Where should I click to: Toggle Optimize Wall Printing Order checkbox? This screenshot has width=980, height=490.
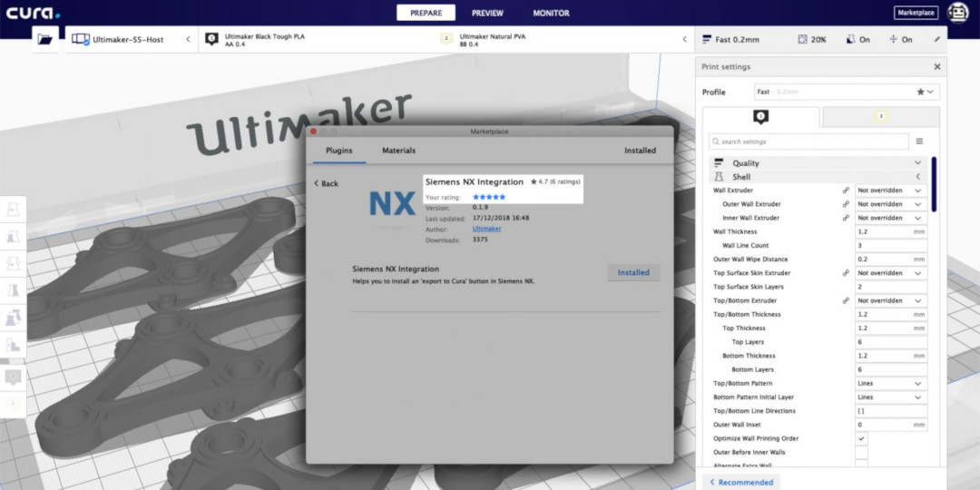[x=861, y=439]
